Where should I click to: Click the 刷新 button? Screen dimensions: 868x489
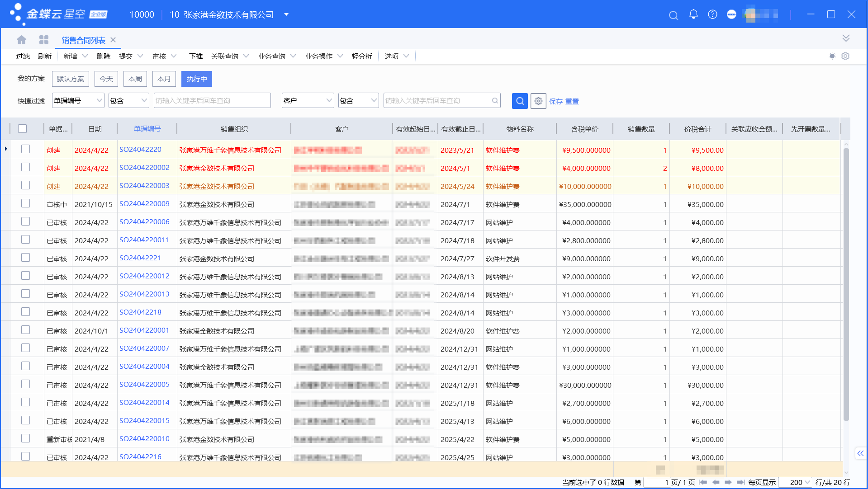click(x=45, y=56)
